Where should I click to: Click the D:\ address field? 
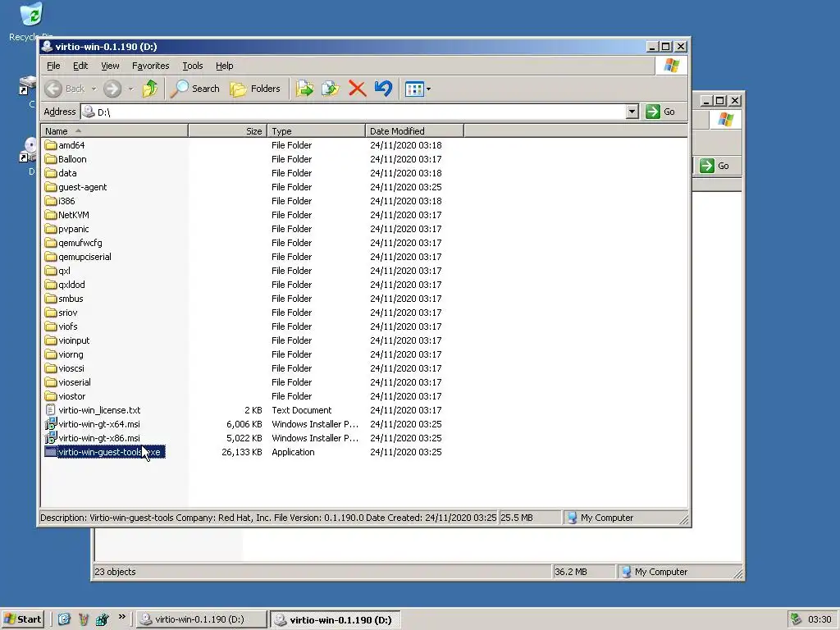[354, 112]
